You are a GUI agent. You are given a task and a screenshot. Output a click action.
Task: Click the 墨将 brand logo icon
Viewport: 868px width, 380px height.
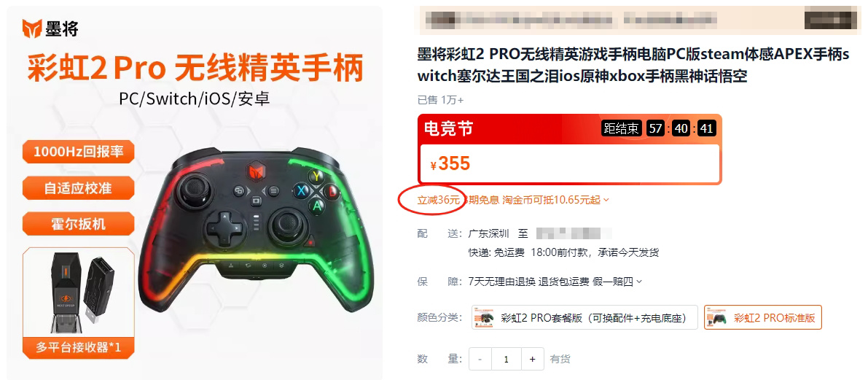(x=31, y=28)
